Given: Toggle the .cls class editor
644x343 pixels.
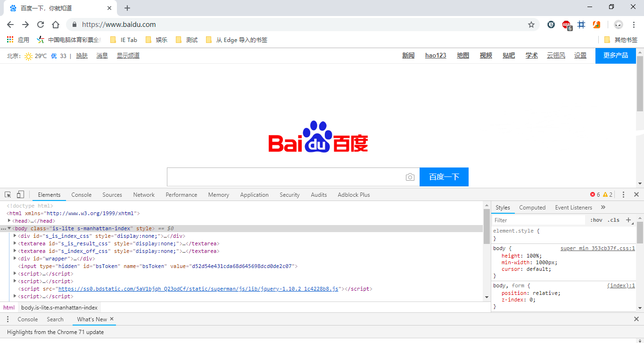Looking at the screenshot, I should 613,220.
